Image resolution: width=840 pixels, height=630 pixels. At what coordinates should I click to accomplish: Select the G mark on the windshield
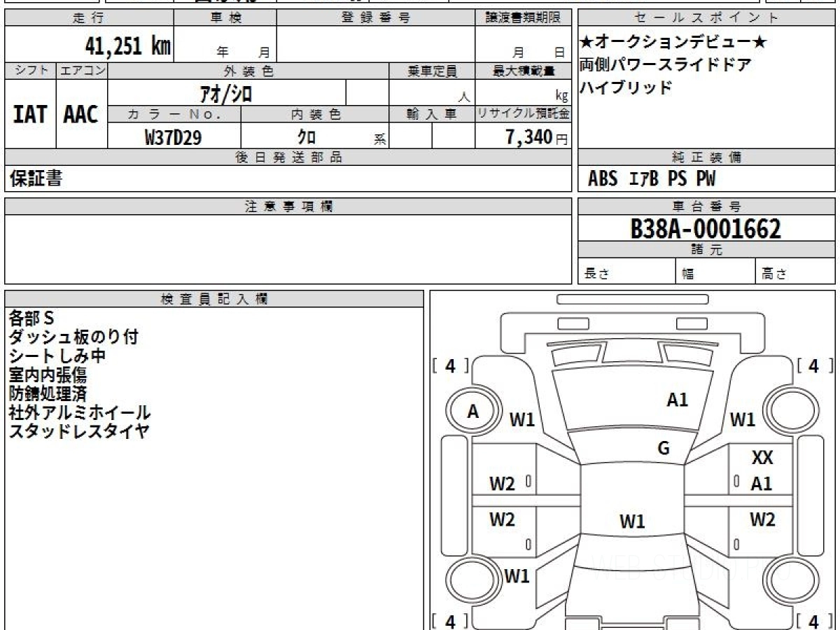(x=664, y=449)
